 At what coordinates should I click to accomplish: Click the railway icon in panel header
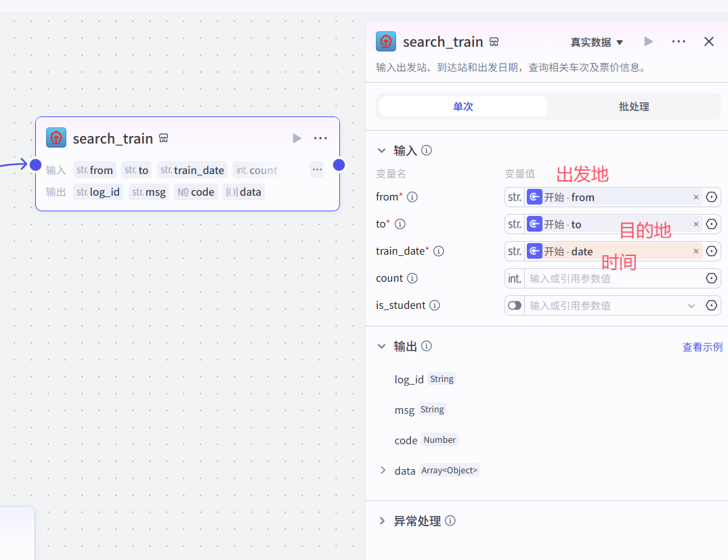(386, 41)
